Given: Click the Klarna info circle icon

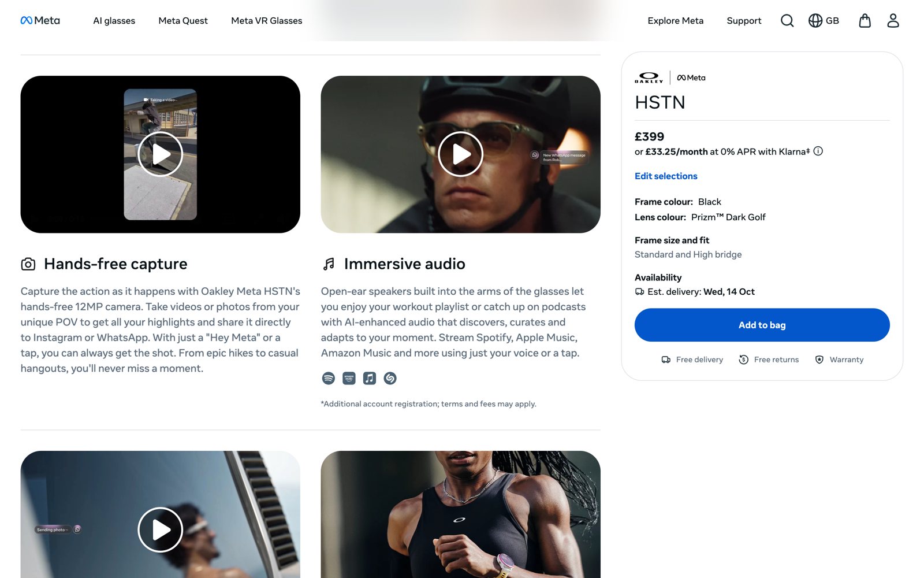Looking at the screenshot, I should coord(818,151).
